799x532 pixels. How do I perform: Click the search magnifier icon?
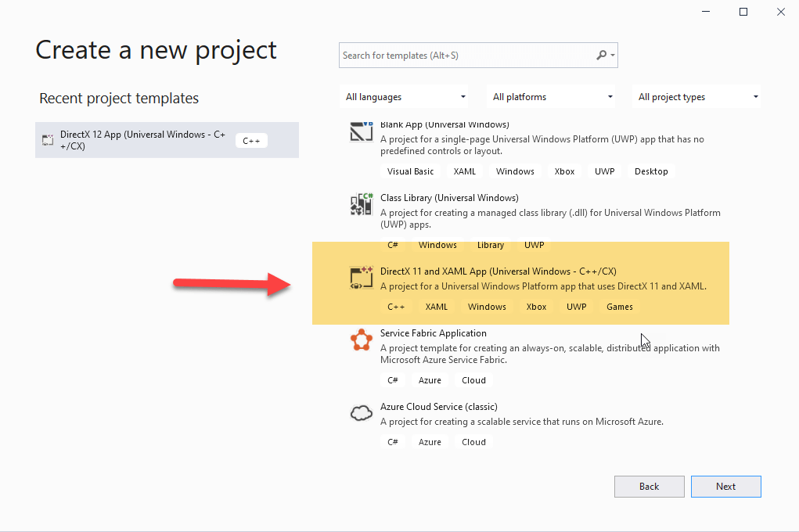tap(602, 56)
